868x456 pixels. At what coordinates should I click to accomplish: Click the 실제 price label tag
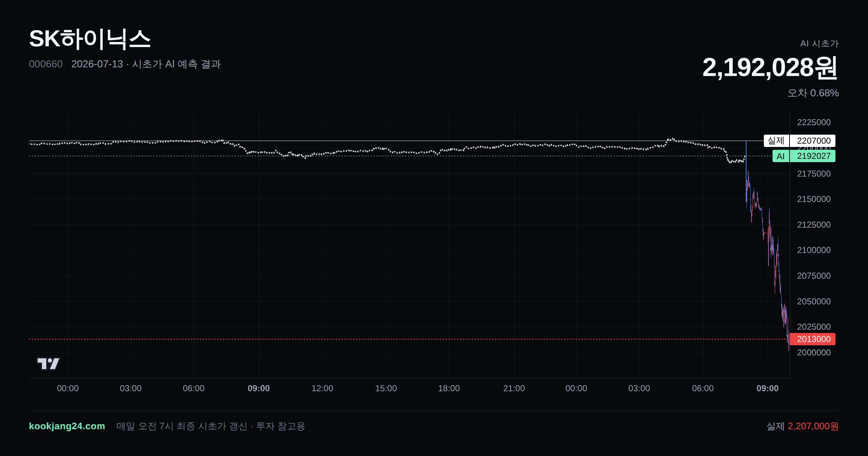tap(776, 141)
